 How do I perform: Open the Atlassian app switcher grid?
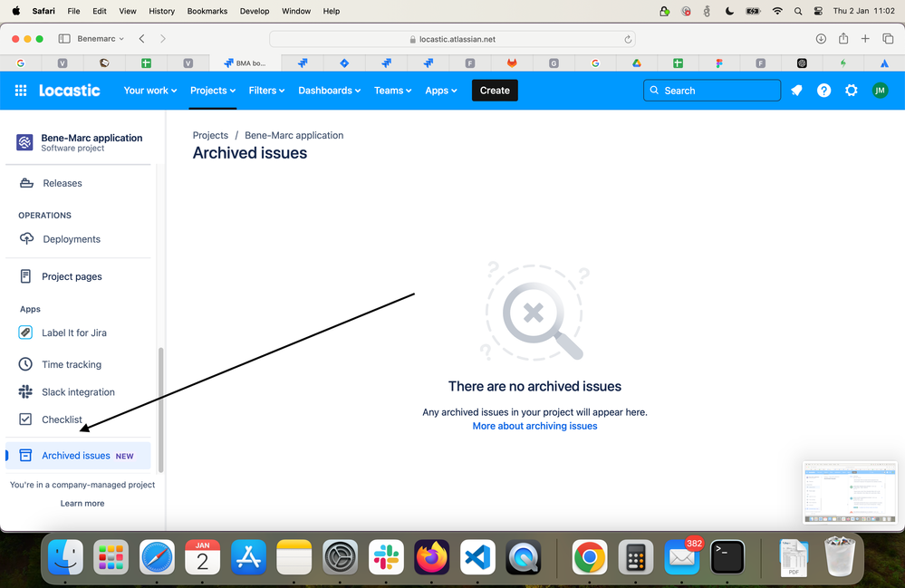click(x=20, y=90)
